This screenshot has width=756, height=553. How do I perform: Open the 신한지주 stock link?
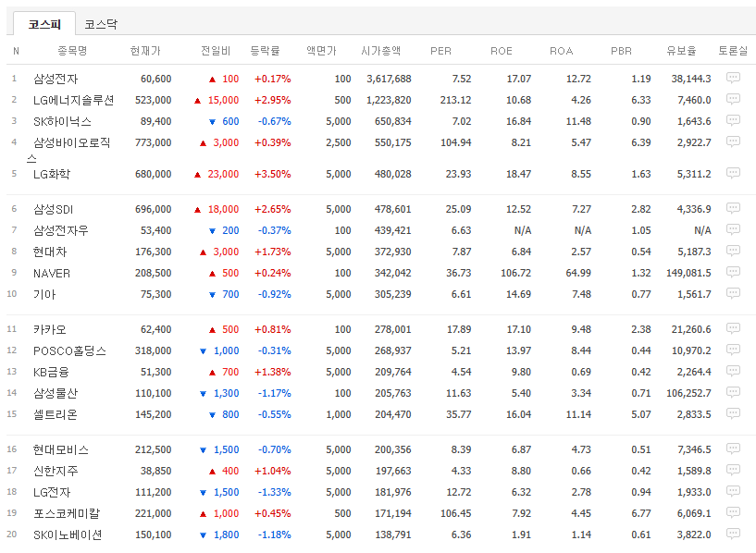tap(56, 471)
